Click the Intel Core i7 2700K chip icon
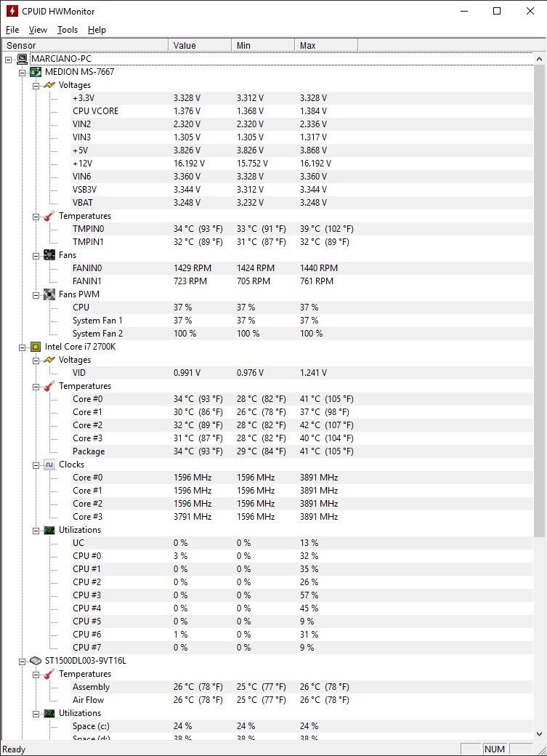547x756 pixels. (x=36, y=347)
